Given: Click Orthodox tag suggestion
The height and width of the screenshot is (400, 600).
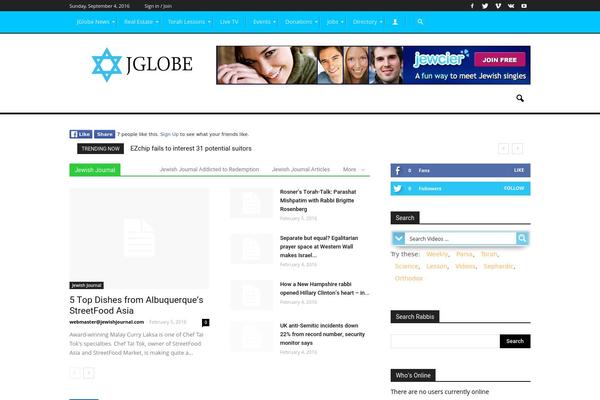Looking at the screenshot, I should [408, 278].
